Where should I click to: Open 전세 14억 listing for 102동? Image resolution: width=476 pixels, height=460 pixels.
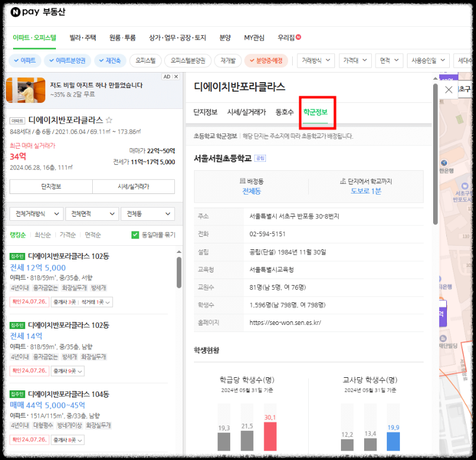pyautogui.click(x=26, y=336)
